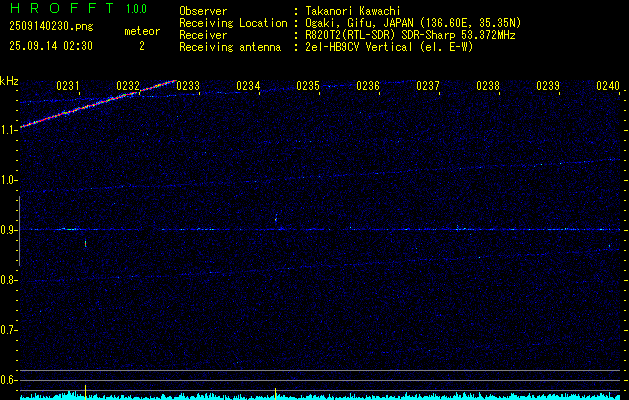This screenshot has height=400, width=629.
Task: Click the bright diagonal rainbow trace
Action: [x=98, y=104]
